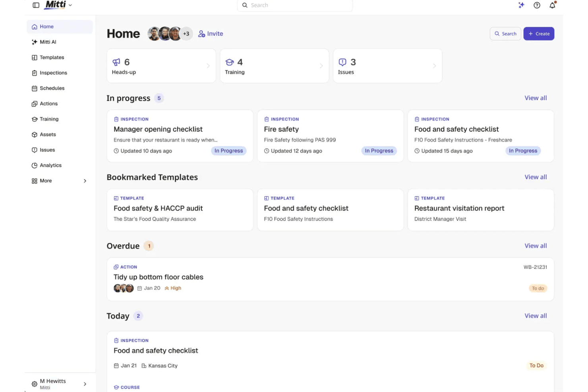Viewport: 588px width, 392px height.
Task: Expand the M Hewitts account chevron
Action: [x=85, y=384]
